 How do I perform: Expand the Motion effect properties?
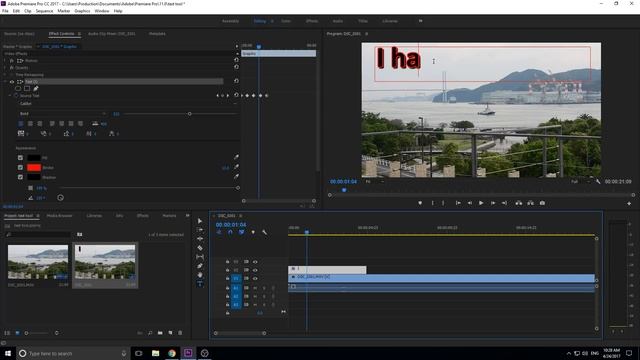pos(5,60)
